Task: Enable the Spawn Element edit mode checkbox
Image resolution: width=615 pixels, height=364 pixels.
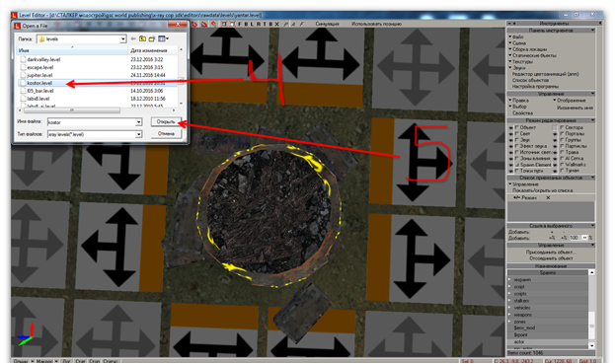Action: pyautogui.click(x=517, y=165)
